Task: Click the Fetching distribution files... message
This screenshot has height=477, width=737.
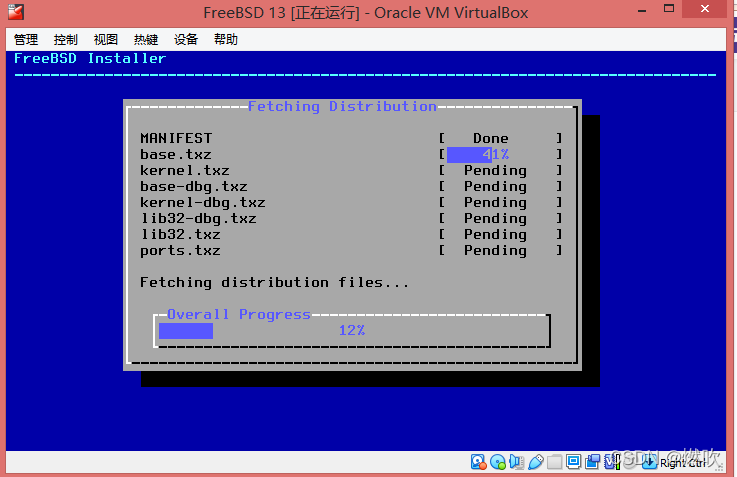Action: pyautogui.click(x=274, y=282)
